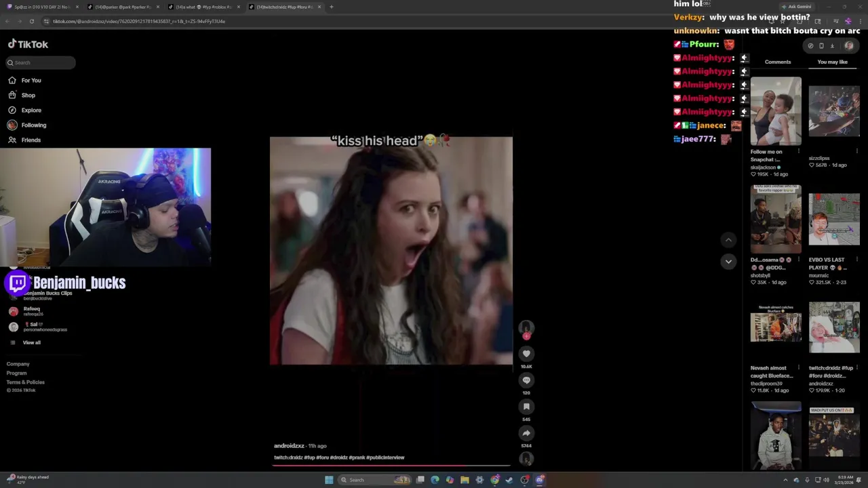Image resolution: width=868 pixels, height=488 pixels.
Task: Open more options for skaijackson video
Action: pos(799,152)
